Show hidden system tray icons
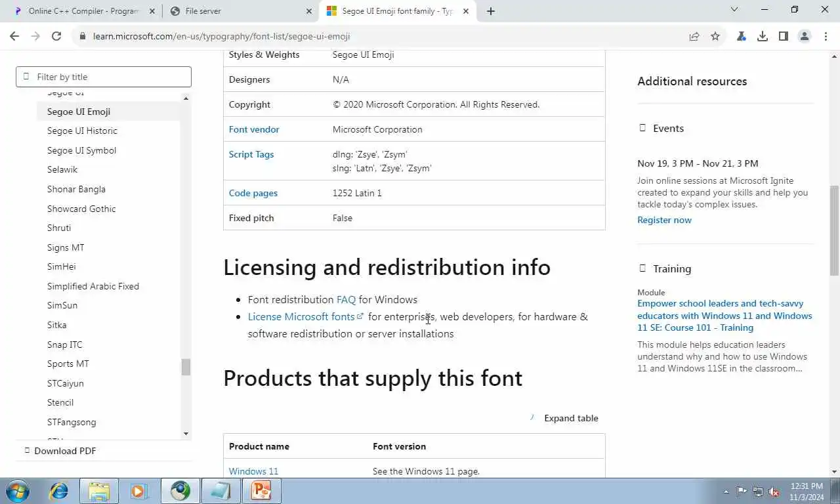Viewport: 840px width, 504px height. [726, 492]
